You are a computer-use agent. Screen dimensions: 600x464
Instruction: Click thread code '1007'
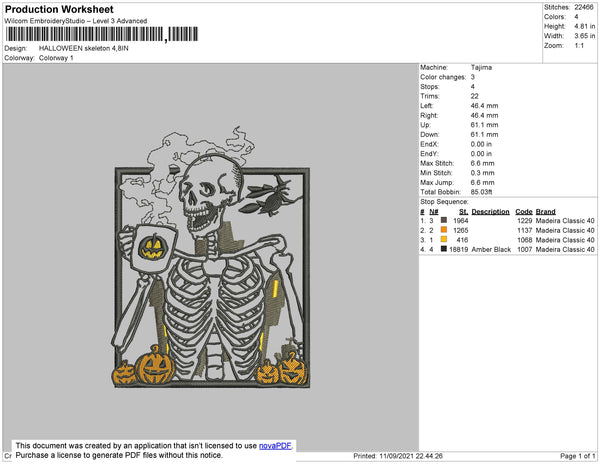tap(525, 249)
